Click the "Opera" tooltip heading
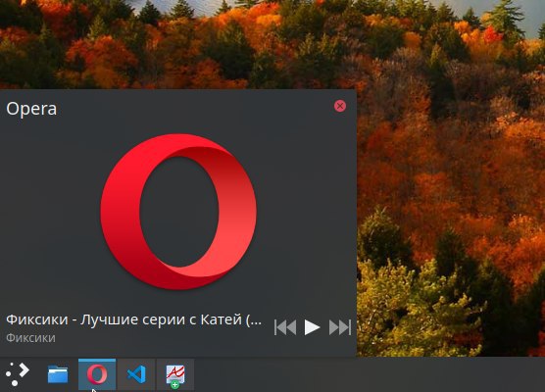 (x=31, y=109)
